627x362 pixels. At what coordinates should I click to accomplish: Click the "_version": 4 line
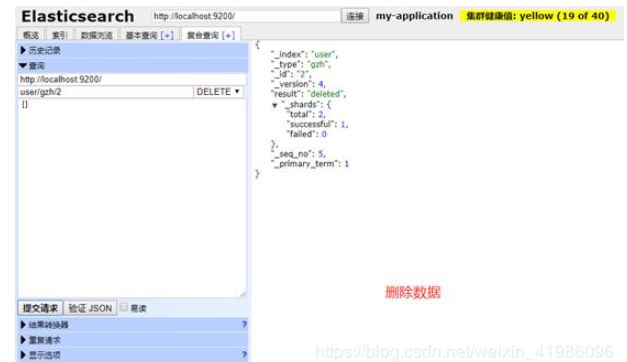coord(299,84)
